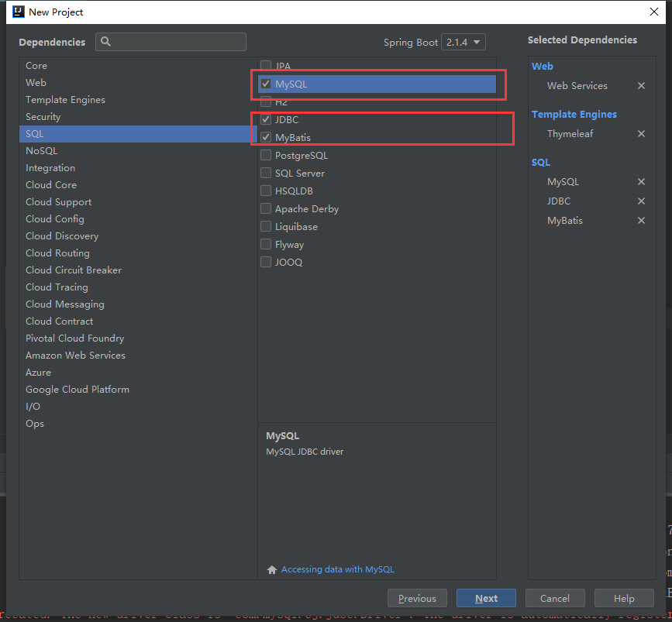
Task: Select the Security category
Action: point(138,117)
